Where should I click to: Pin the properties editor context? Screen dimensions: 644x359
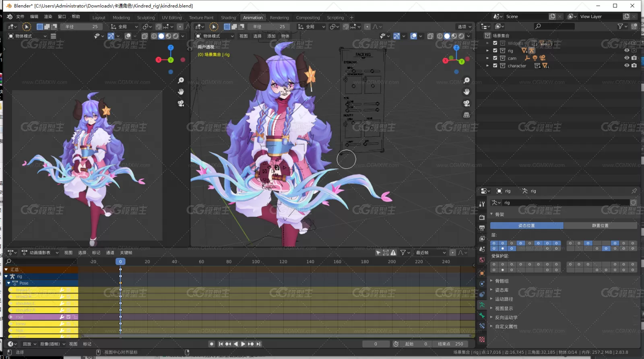pos(634,191)
